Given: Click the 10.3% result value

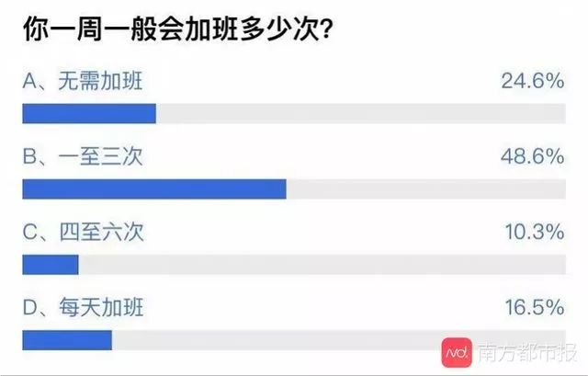Looking at the screenshot, I should click(x=531, y=233).
